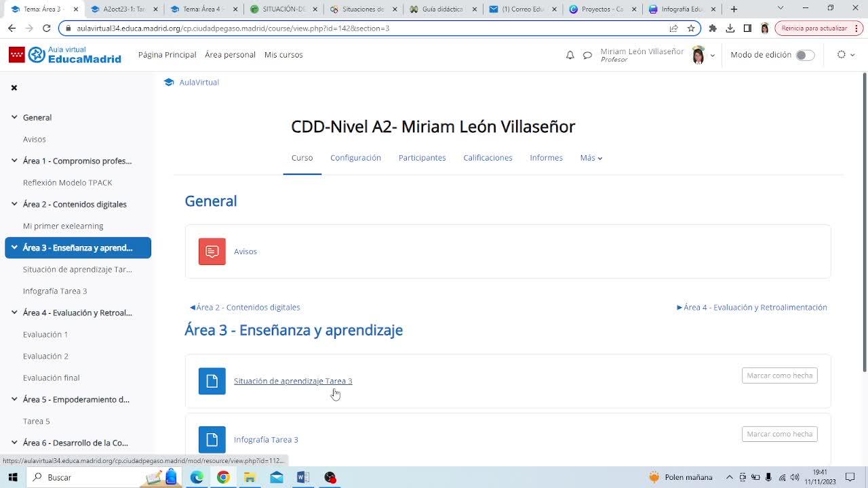Open Microsoft Edge from the taskbar
The height and width of the screenshot is (488, 868).
[x=197, y=477]
